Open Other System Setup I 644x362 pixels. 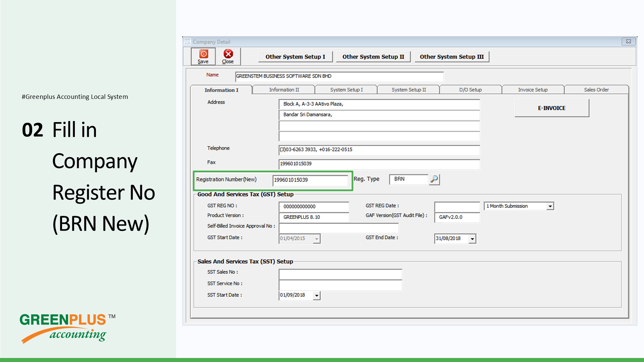coord(295,57)
